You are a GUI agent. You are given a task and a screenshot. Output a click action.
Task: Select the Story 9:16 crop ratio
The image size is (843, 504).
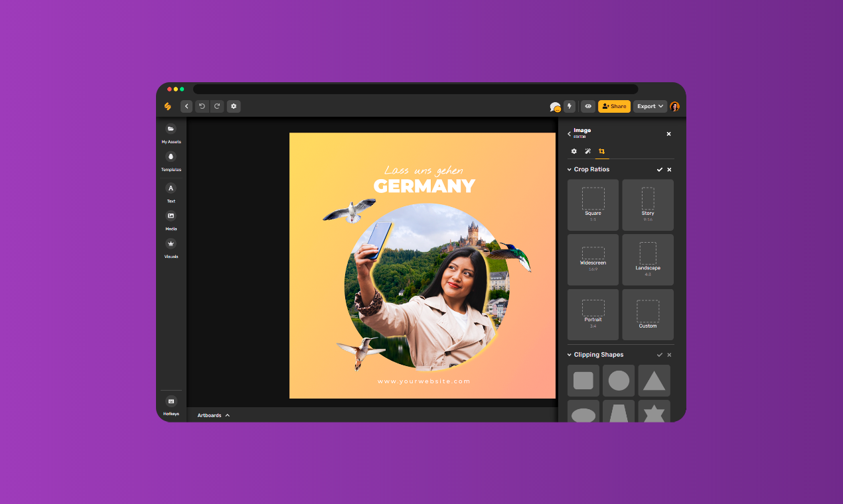point(648,205)
